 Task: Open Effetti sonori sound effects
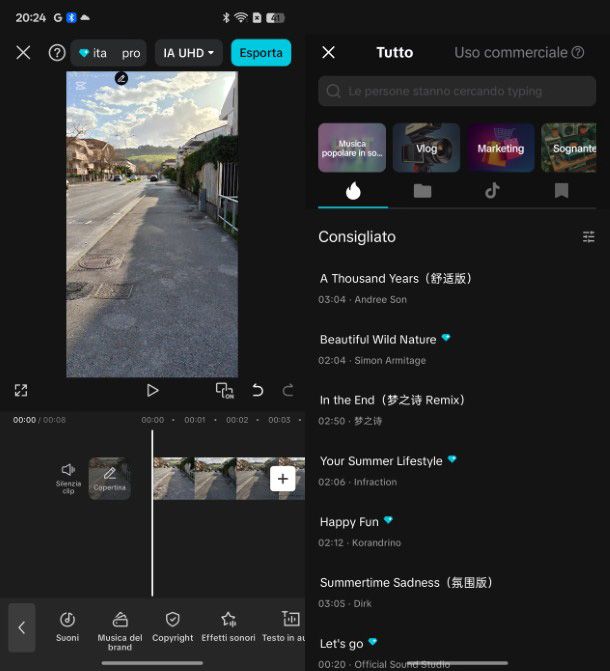point(228,626)
